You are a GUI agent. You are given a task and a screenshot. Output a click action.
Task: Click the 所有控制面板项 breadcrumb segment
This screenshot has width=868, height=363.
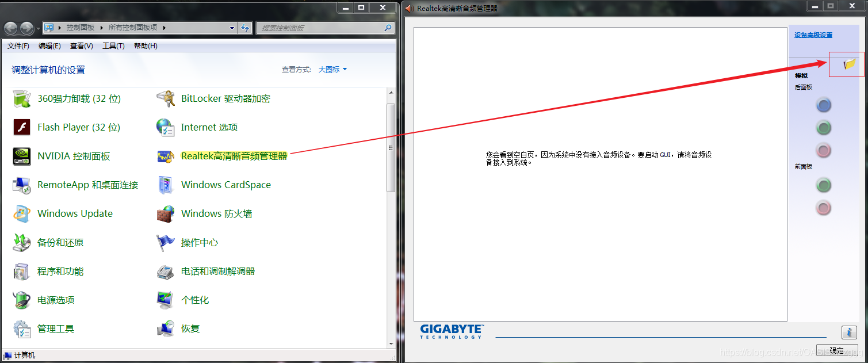(x=133, y=28)
